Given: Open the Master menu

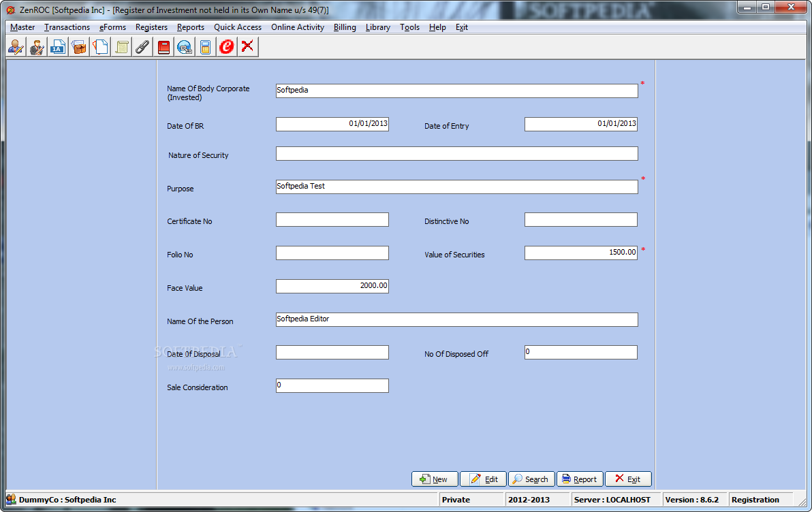Looking at the screenshot, I should point(22,27).
